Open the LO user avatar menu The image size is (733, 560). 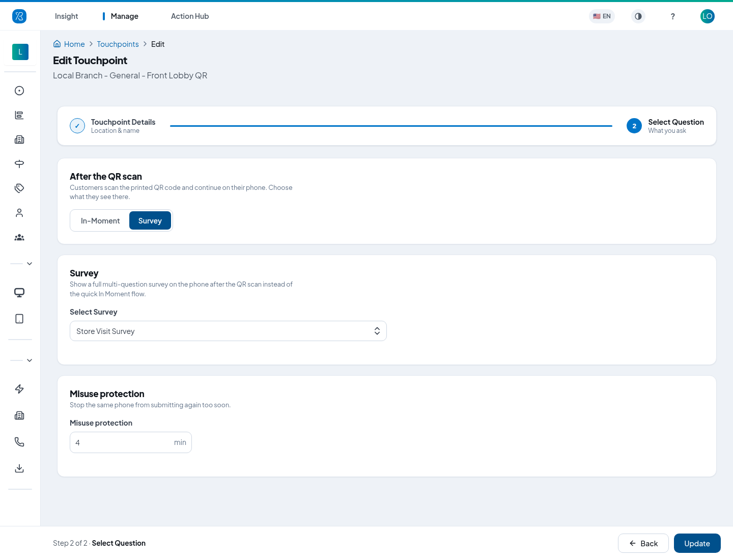(x=708, y=16)
